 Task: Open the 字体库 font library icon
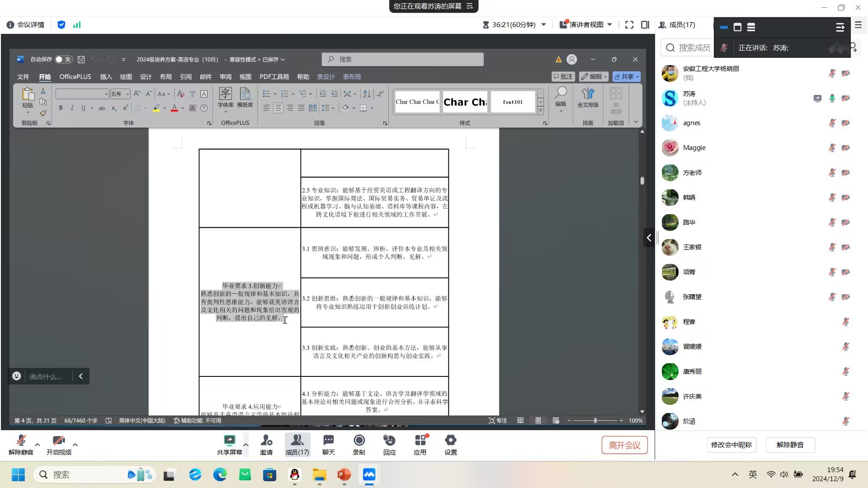225,98
